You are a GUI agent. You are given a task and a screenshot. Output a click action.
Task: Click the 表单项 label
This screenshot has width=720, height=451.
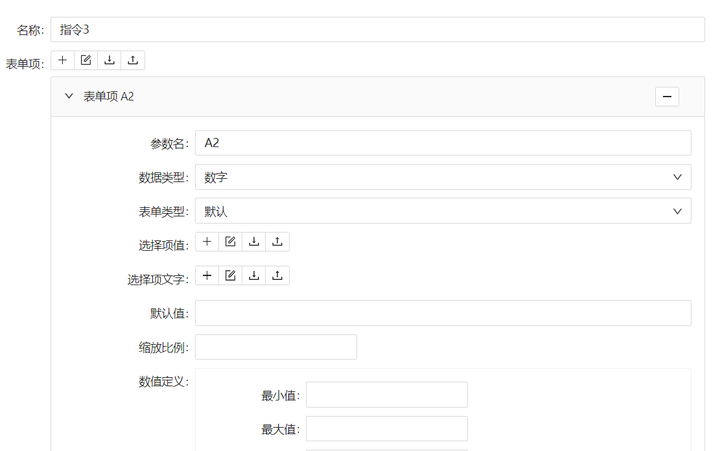tap(25, 64)
